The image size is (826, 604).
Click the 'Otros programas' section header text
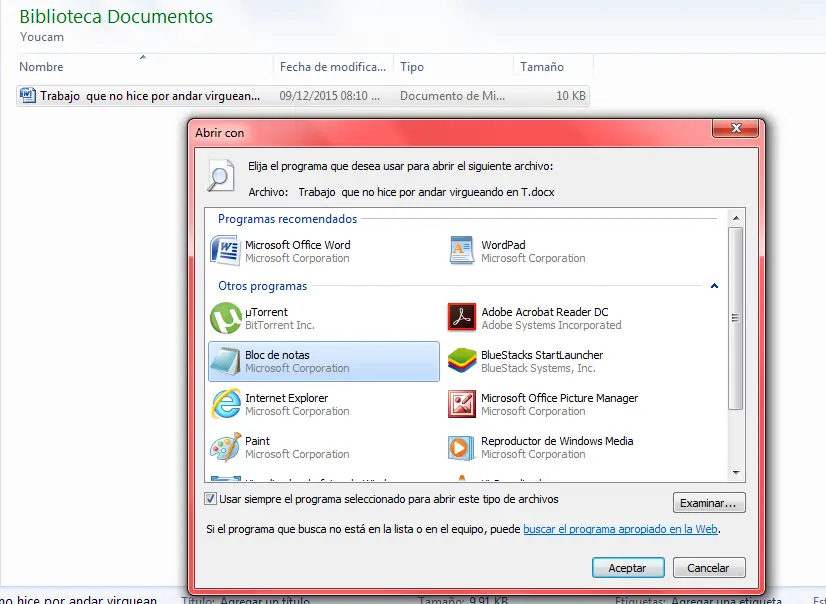[262, 286]
